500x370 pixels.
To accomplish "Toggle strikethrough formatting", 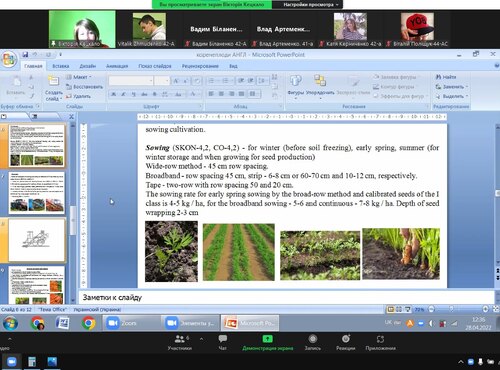I will click(x=144, y=94).
